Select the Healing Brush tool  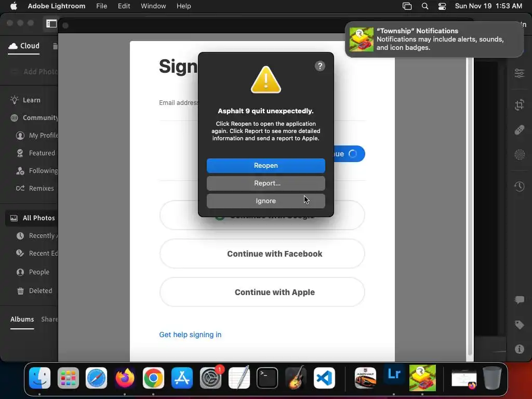point(519,129)
